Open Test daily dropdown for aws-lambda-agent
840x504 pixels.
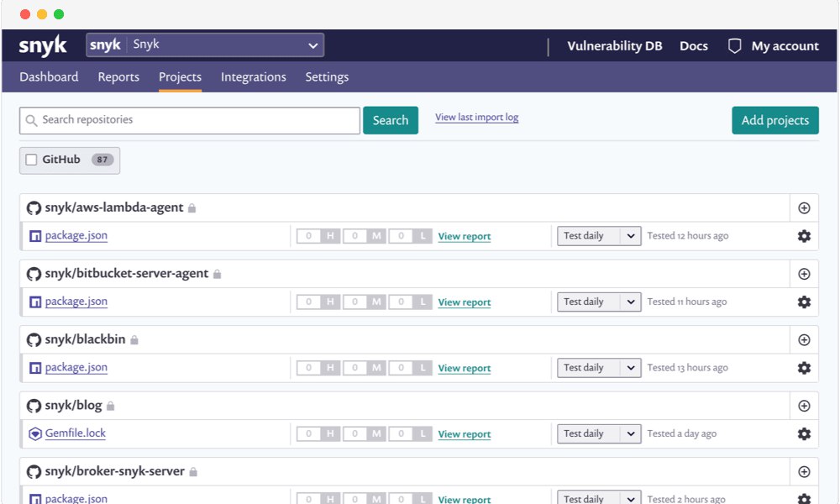click(x=599, y=236)
